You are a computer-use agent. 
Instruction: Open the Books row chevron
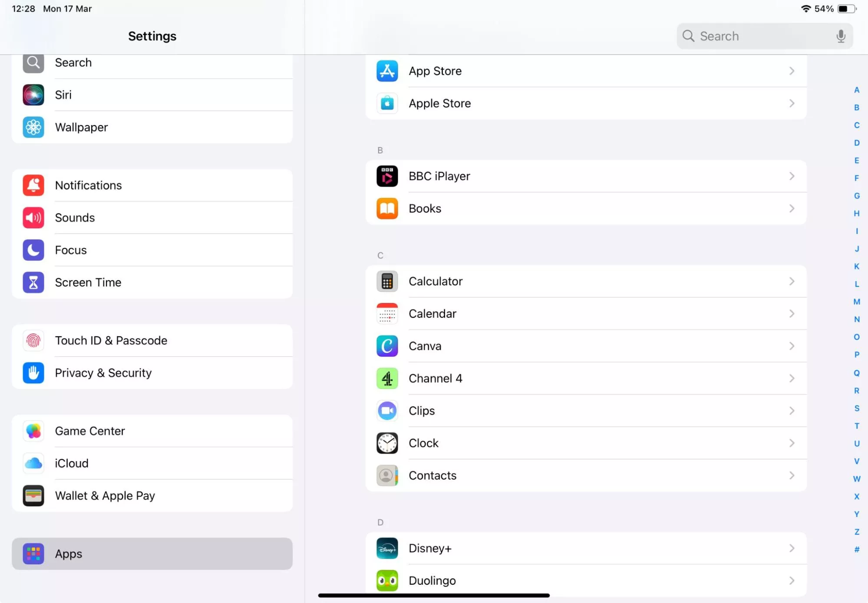792,209
